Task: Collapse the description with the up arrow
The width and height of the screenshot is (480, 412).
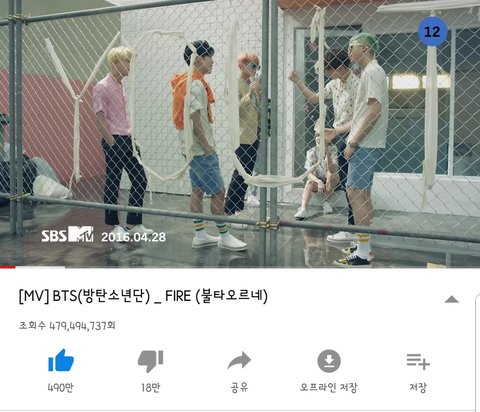Action: pyautogui.click(x=451, y=299)
